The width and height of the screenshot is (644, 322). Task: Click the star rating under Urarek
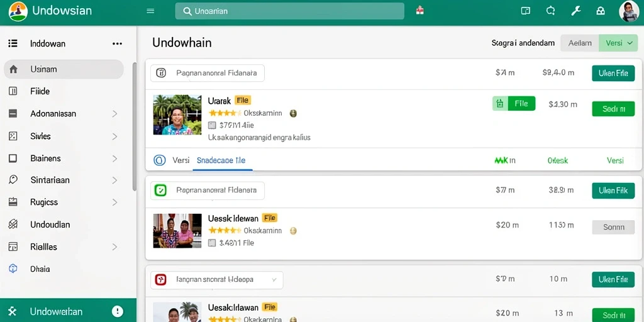225,113
